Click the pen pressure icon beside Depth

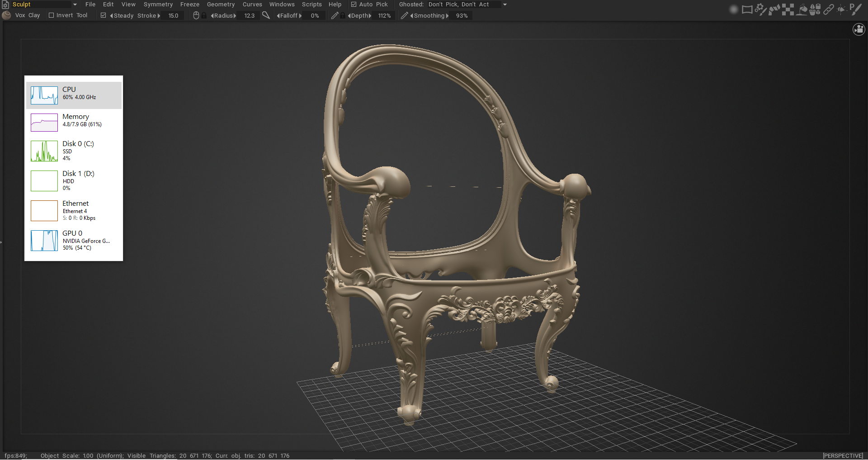pyautogui.click(x=335, y=15)
